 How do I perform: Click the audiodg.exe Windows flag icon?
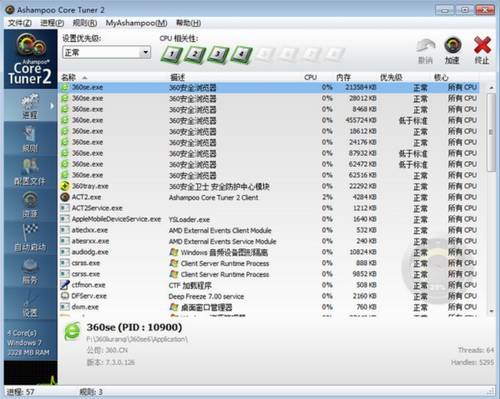[174, 252]
